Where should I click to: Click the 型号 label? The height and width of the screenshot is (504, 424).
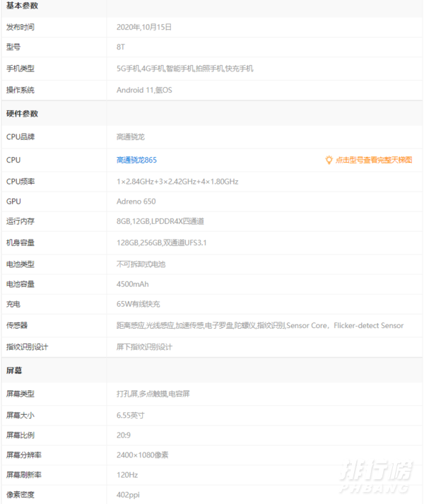[x=13, y=47]
